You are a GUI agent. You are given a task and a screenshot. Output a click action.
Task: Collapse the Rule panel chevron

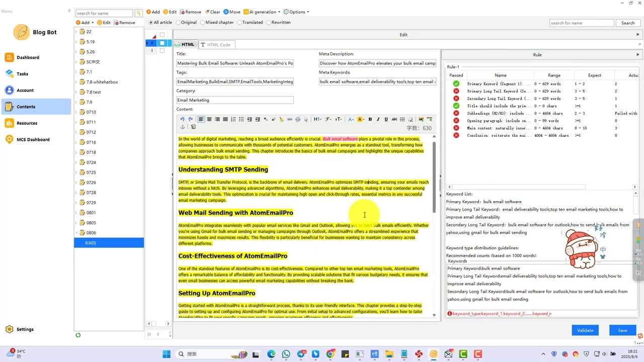tap(637, 55)
